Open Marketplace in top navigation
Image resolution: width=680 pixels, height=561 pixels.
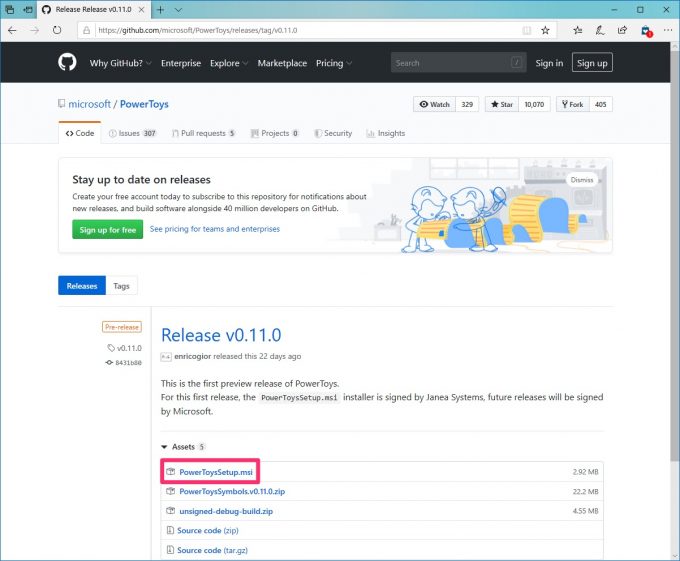(282, 63)
